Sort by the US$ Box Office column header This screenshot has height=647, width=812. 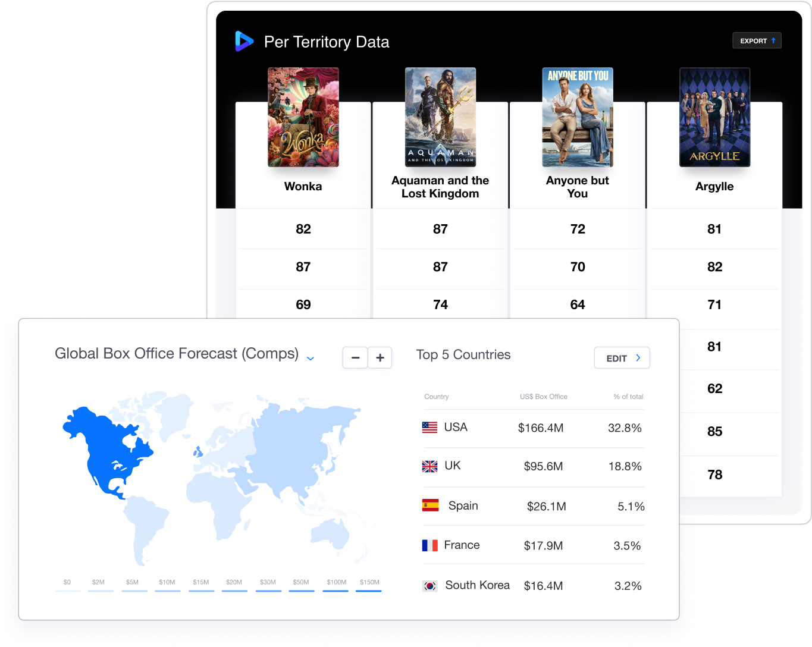pos(543,397)
